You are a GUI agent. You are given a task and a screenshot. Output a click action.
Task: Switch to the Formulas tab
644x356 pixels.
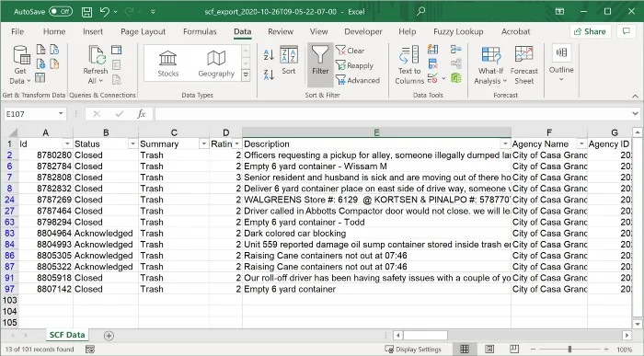pos(200,31)
